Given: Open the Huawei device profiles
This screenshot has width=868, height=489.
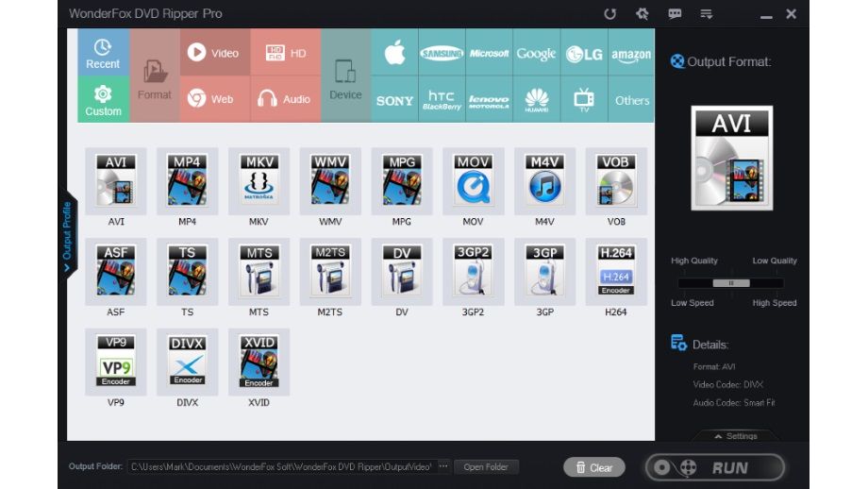Looking at the screenshot, I should (x=537, y=99).
